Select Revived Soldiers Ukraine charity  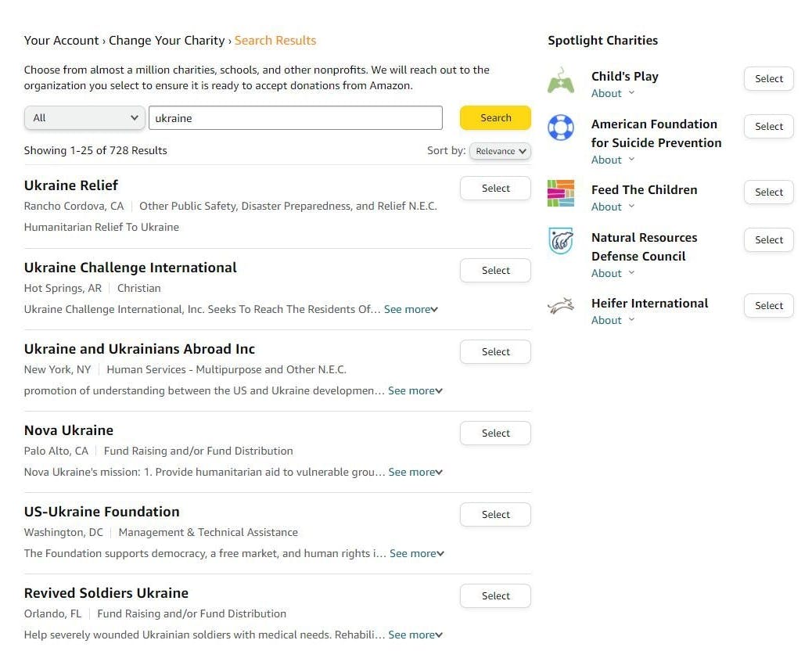(x=495, y=596)
